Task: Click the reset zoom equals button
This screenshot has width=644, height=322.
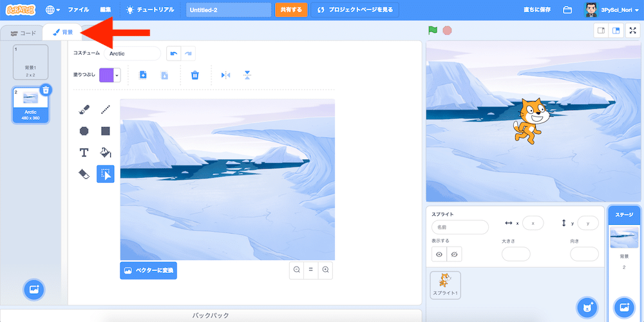Action: pos(311,270)
